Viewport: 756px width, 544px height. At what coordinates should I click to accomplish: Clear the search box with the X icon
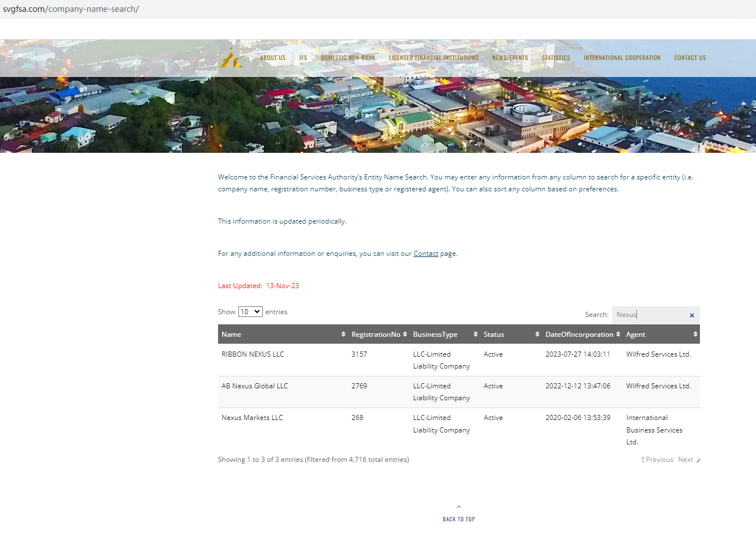(x=691, y=315)
